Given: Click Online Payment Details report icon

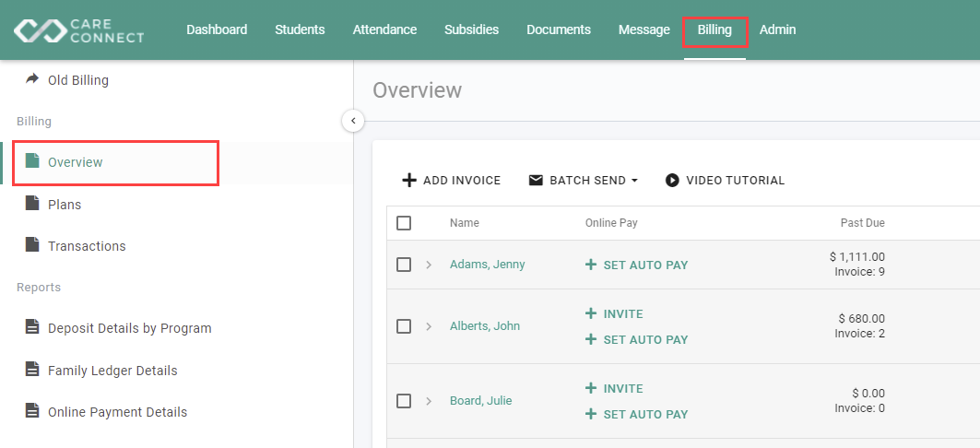Looking at the screenshot, I should click(32, 410).
